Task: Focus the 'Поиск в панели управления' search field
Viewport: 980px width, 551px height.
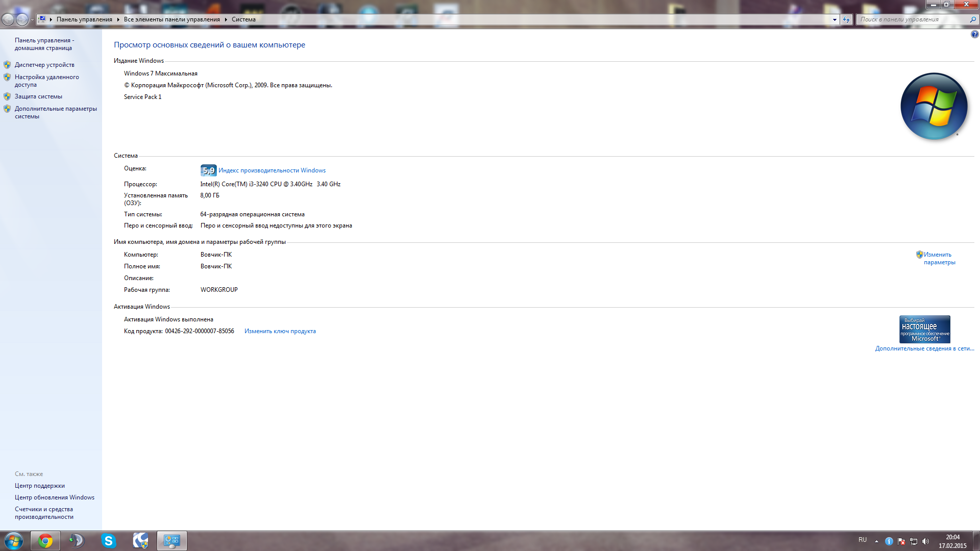Action: pos(914,19)
